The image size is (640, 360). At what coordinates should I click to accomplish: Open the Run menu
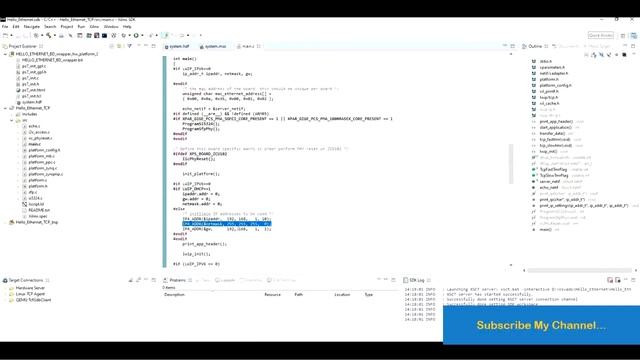coord(81,27)
